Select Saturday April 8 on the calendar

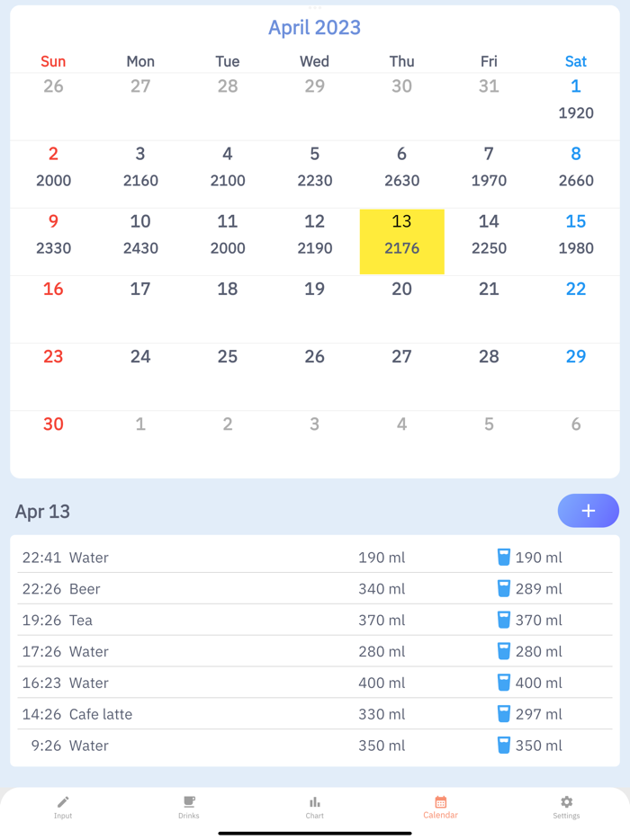click(575, 167)
